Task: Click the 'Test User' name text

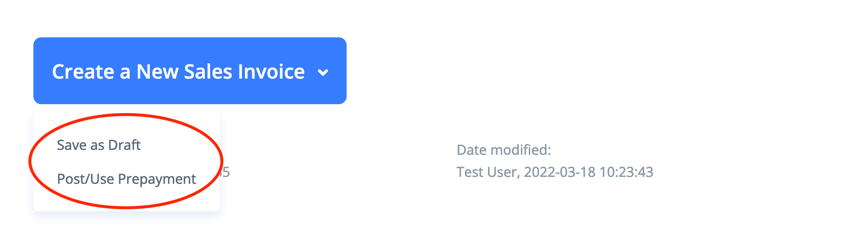Action: coord(487,172)
